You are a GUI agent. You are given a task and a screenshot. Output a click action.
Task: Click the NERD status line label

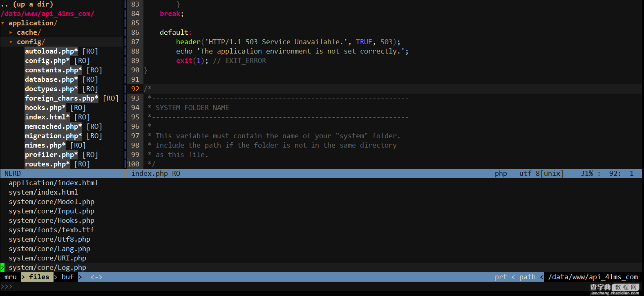pos(13,174)
